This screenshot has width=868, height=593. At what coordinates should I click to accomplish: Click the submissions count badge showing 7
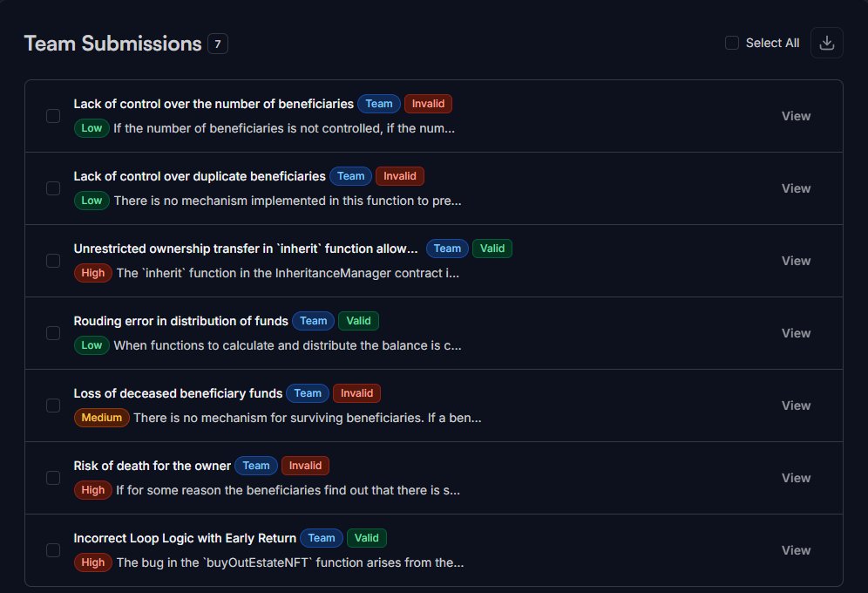click(218, 44)
